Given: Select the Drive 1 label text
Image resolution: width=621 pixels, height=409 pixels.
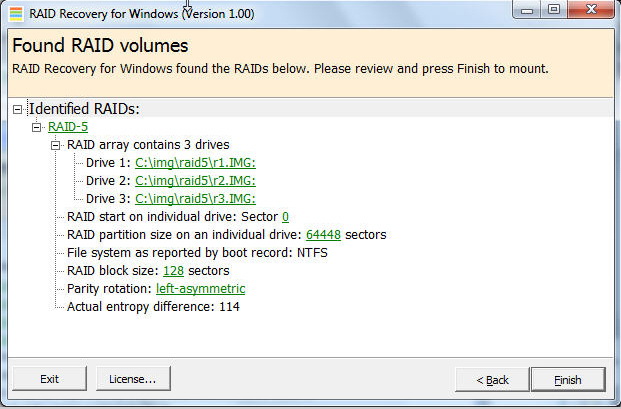Looking at the screenshot, I should [108, 163].
